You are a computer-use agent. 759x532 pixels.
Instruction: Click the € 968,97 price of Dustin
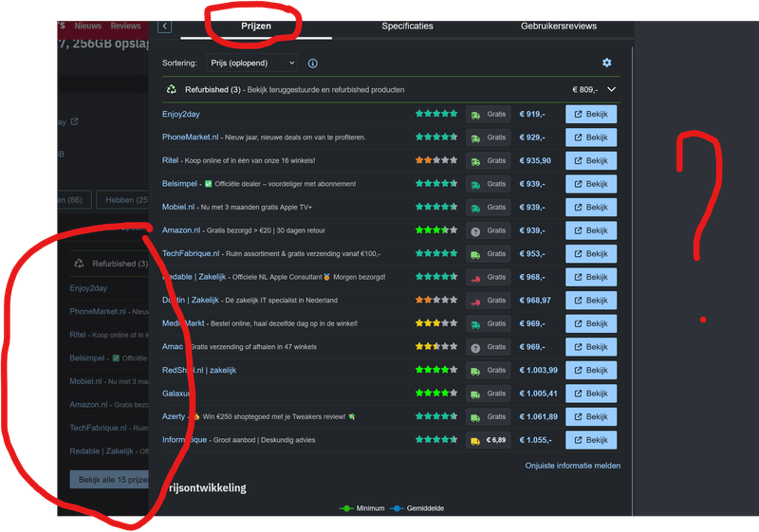tap(535, 301)
